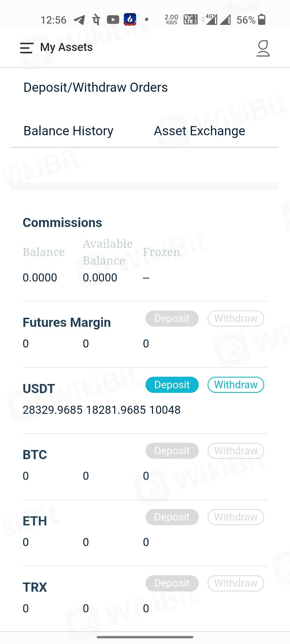The height and width of the screenshot is (644, 290).
Task: Tap the VoLTE 2 status icon
Action: 190,20
